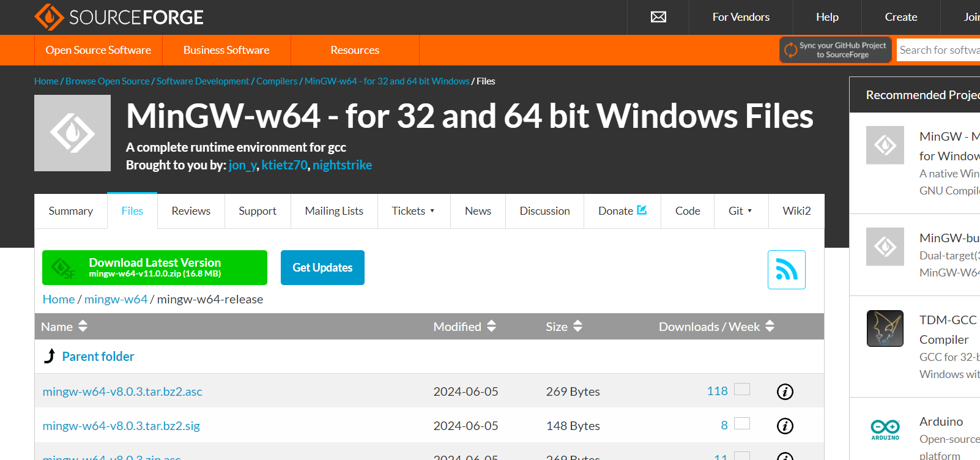The image size is (980, 460).
Task: Click the Get Updates button
Action: pos(322,267)
